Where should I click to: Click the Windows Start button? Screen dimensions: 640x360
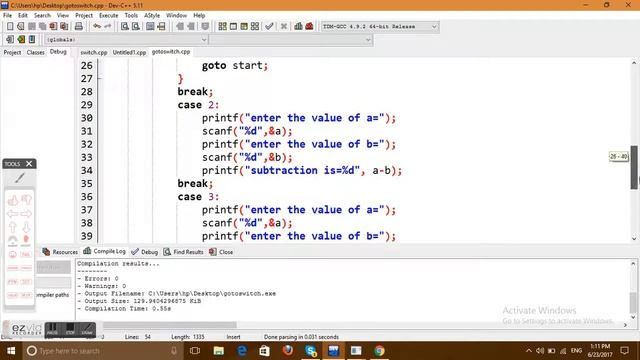tap(11, 351)
